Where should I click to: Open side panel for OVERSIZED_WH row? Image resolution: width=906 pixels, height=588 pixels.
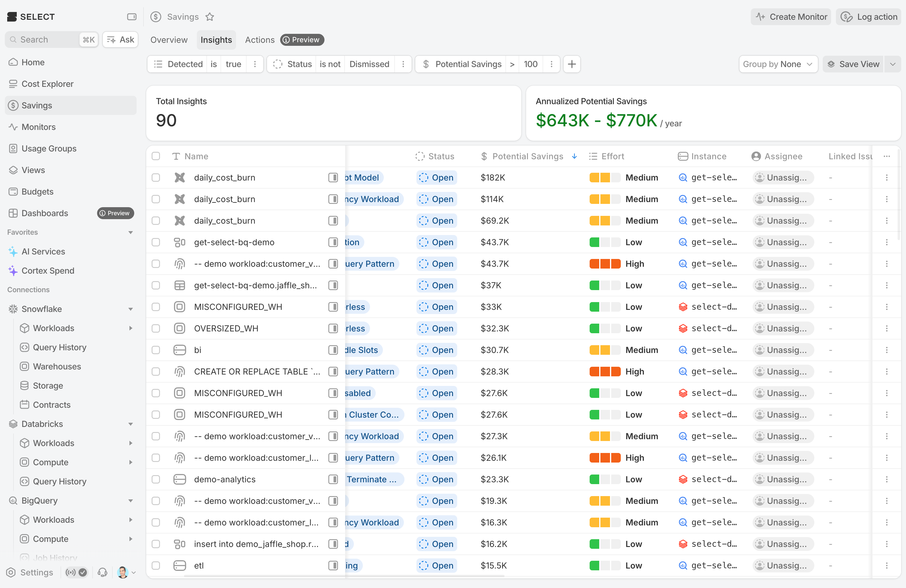(x=333, y=328)
